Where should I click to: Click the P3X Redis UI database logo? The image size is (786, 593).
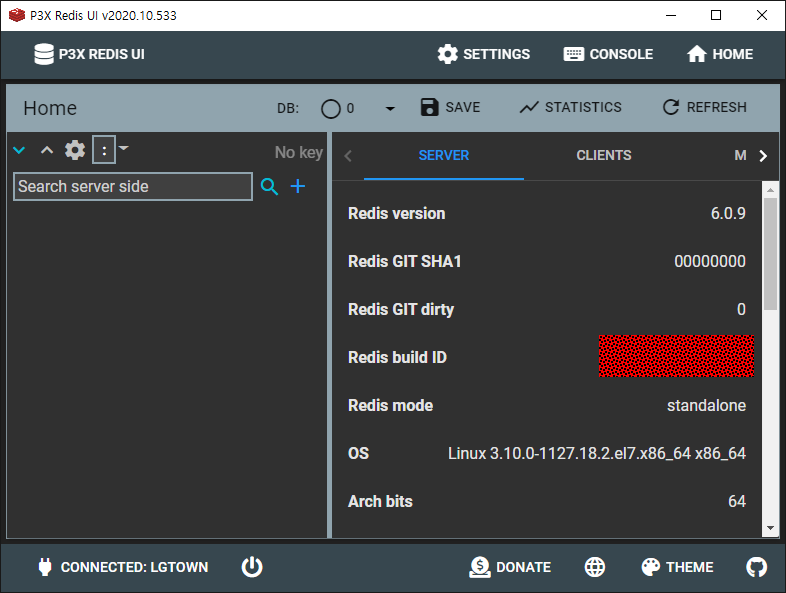44,54
